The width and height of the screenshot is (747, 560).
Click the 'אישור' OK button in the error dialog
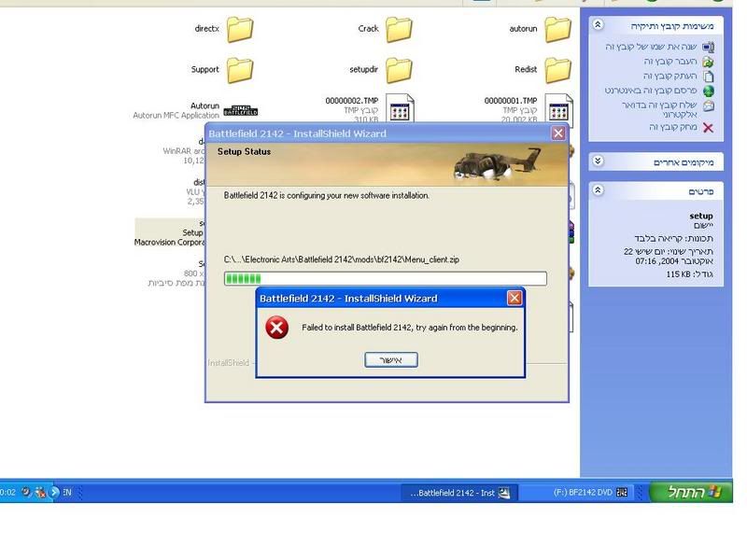[x=391, y=360]
